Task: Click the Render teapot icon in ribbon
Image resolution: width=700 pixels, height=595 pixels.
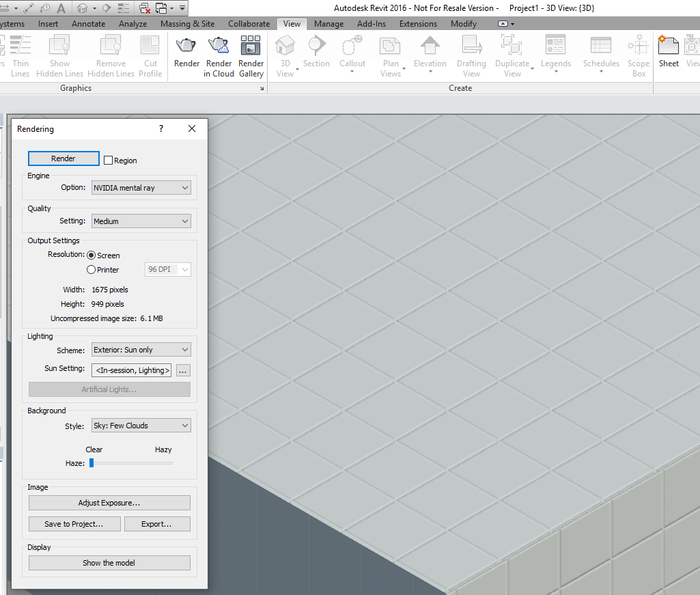Action: [x=186, y=46]
